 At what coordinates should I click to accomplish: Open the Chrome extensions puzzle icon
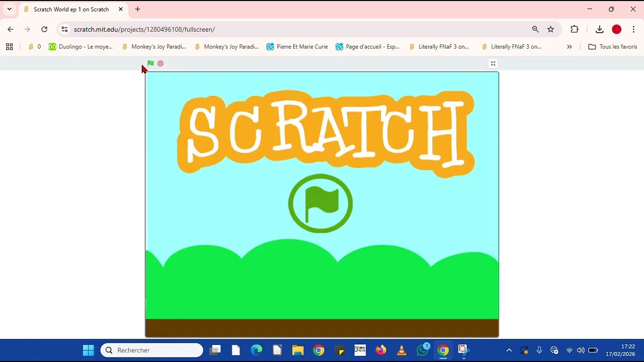(x=575, y=29)
